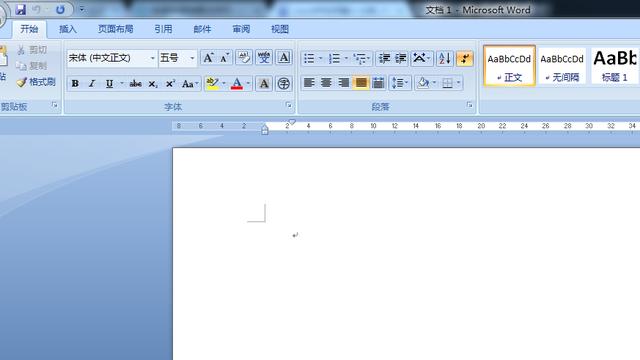640x360 pixels.
Task: Center align the text
Action: click(x=326, y=83)
